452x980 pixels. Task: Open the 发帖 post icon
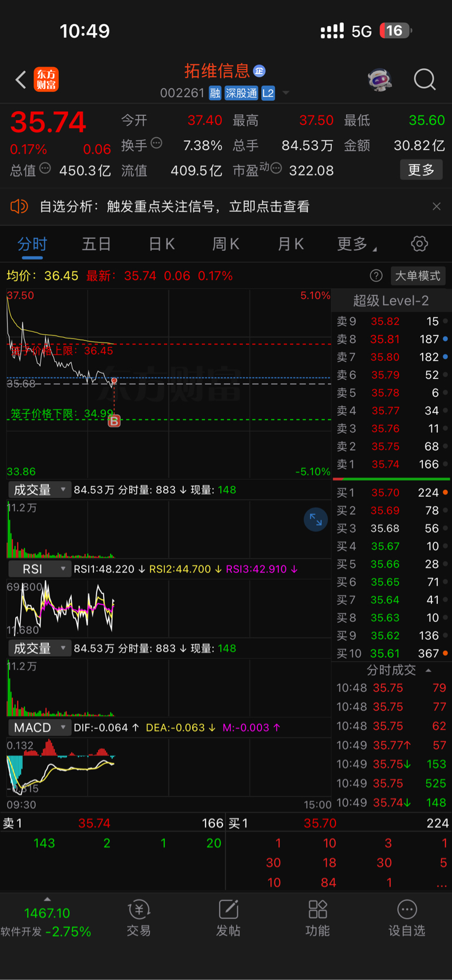coord(228,918)
